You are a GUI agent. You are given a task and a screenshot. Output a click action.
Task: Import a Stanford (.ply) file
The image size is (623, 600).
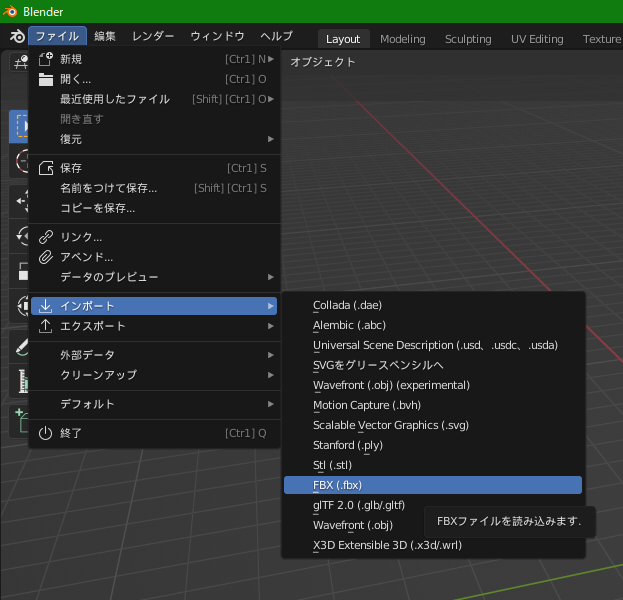433,445
